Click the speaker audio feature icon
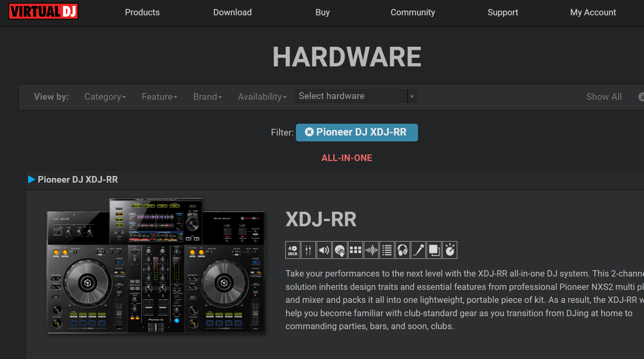 [x=324, y=250]
